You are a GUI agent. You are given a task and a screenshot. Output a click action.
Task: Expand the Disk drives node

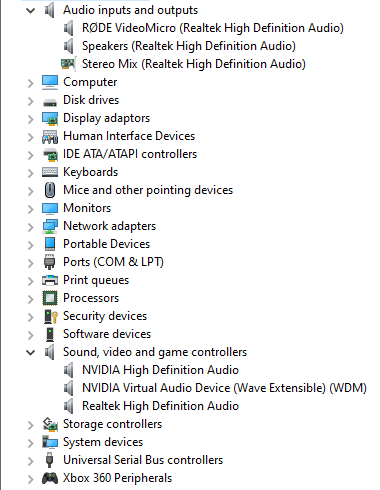point(31,101)
